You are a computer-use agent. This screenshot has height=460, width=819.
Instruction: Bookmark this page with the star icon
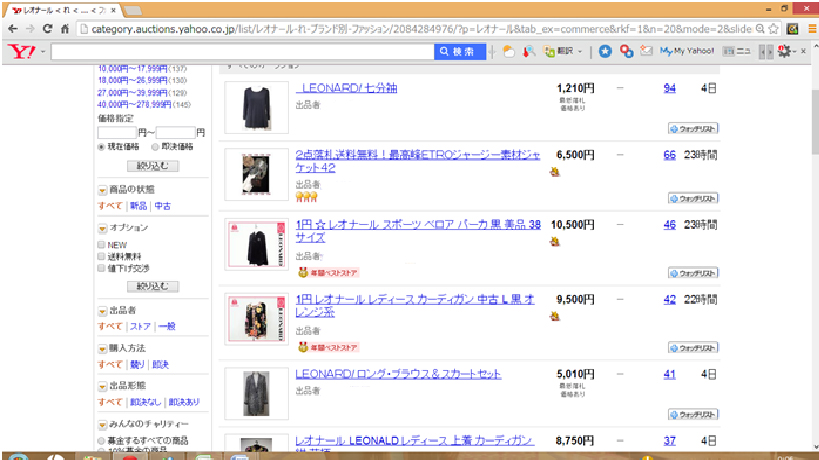[774, 29]
